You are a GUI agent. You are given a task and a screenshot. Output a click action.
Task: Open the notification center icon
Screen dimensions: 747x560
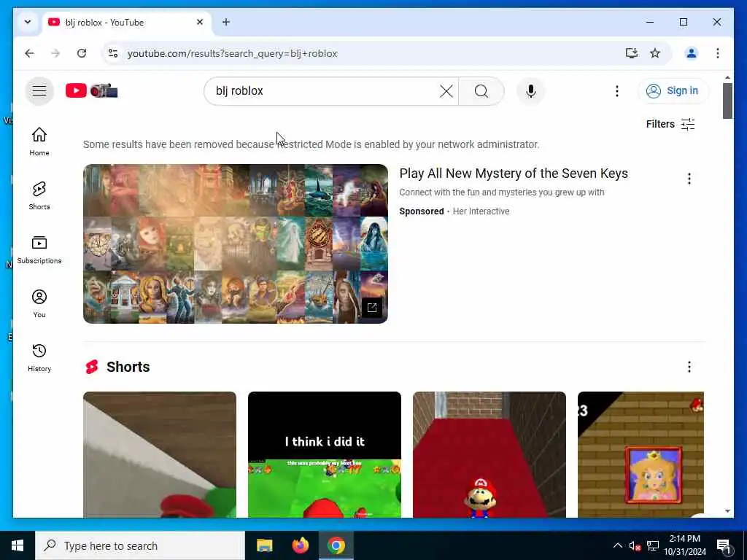click(x=724, y=546)
